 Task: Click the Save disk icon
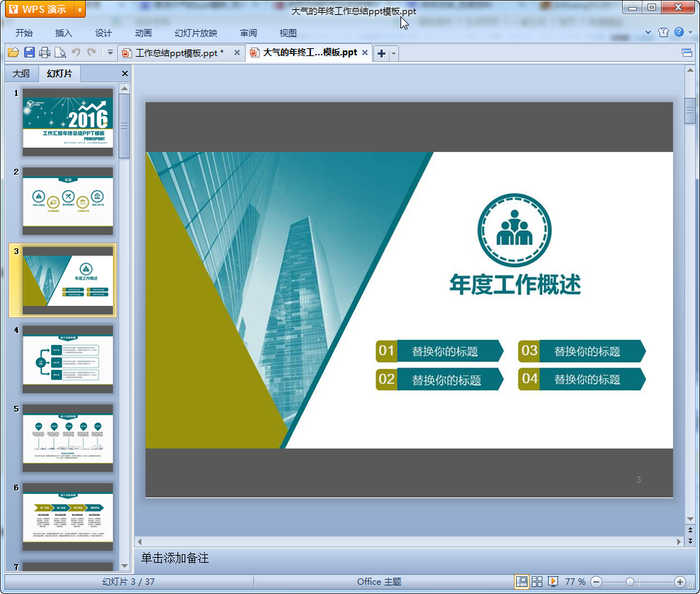29,53
